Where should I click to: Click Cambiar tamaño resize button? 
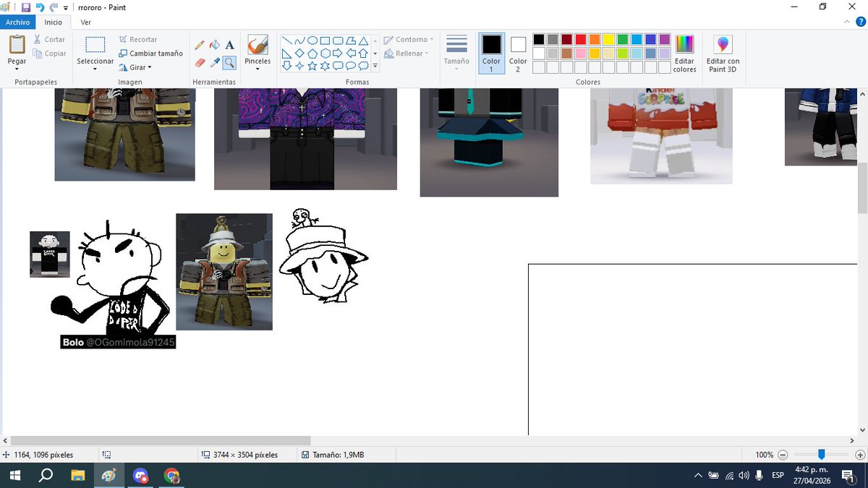[x=151, y=53]
